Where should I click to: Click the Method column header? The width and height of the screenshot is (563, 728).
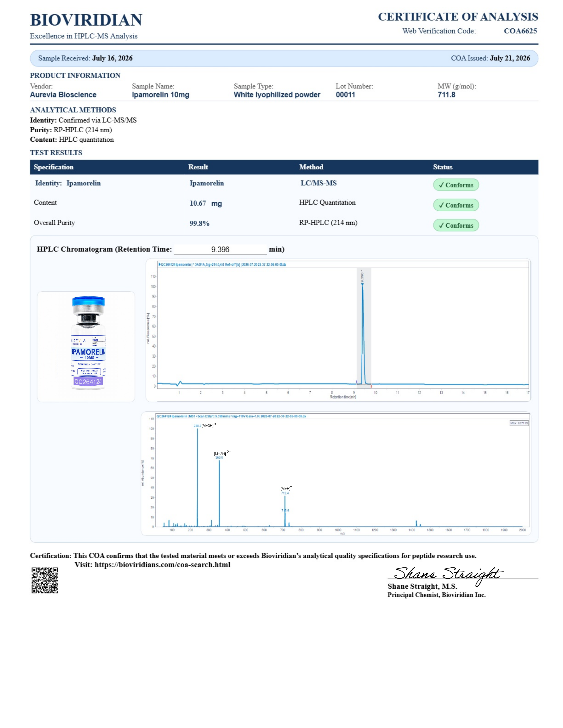coord(311,167)
